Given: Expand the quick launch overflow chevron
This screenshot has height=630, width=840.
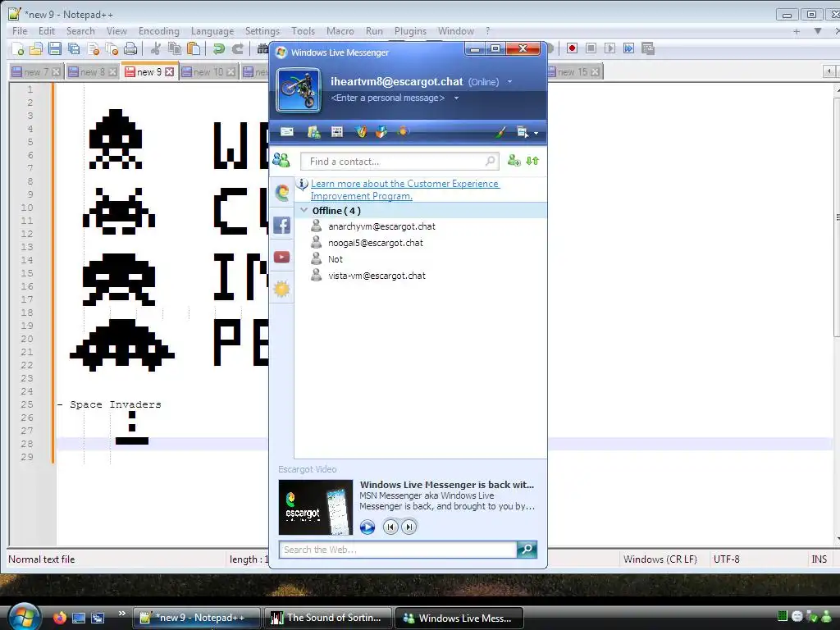Looking at the screenshot, I should click(121, 614).
